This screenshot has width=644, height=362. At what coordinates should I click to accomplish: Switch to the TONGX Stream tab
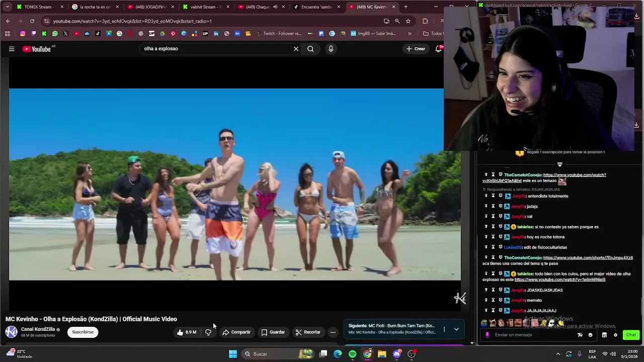40,7
